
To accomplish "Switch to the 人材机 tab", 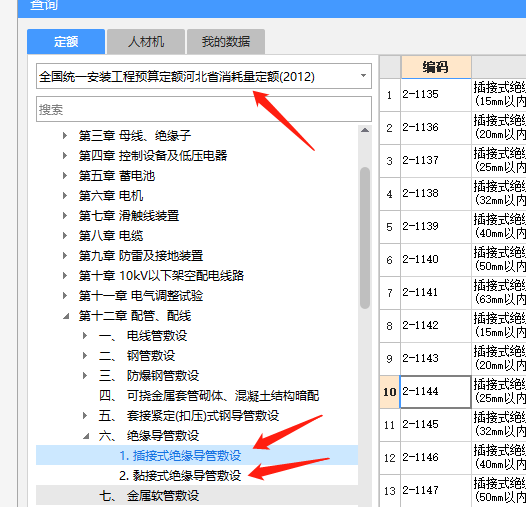I will coord(146,42).
